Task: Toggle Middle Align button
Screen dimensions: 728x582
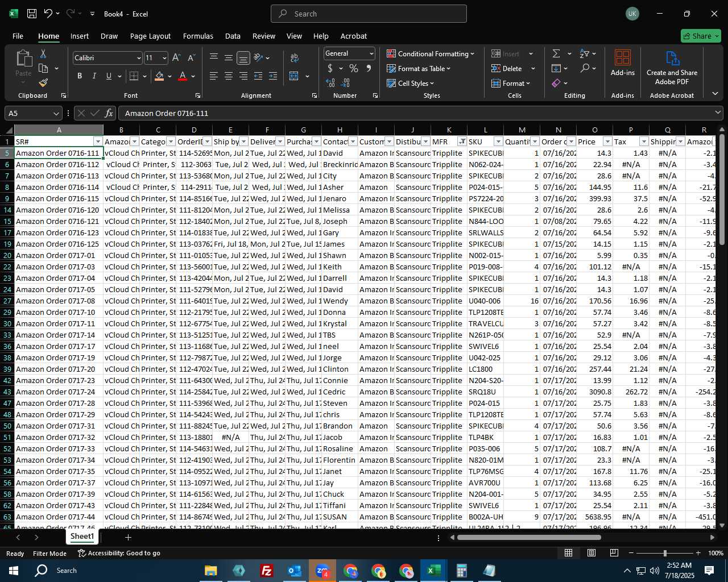Action: (229, 58)
